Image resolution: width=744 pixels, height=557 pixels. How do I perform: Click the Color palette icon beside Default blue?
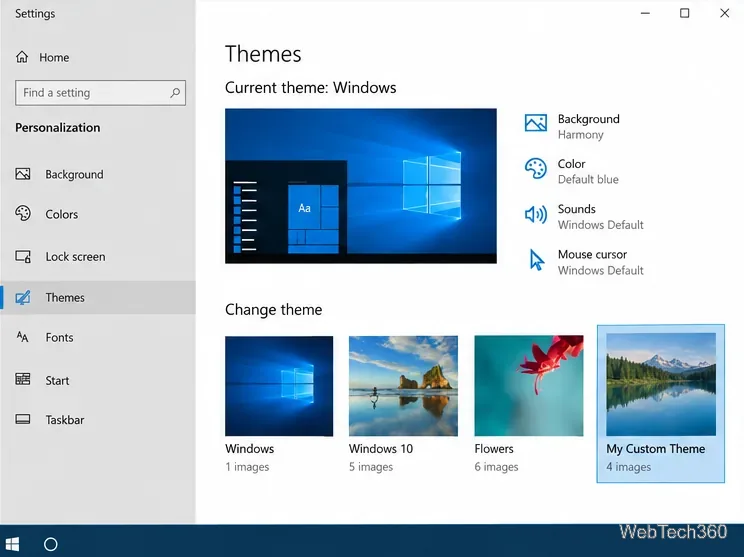tap(536, 168)
